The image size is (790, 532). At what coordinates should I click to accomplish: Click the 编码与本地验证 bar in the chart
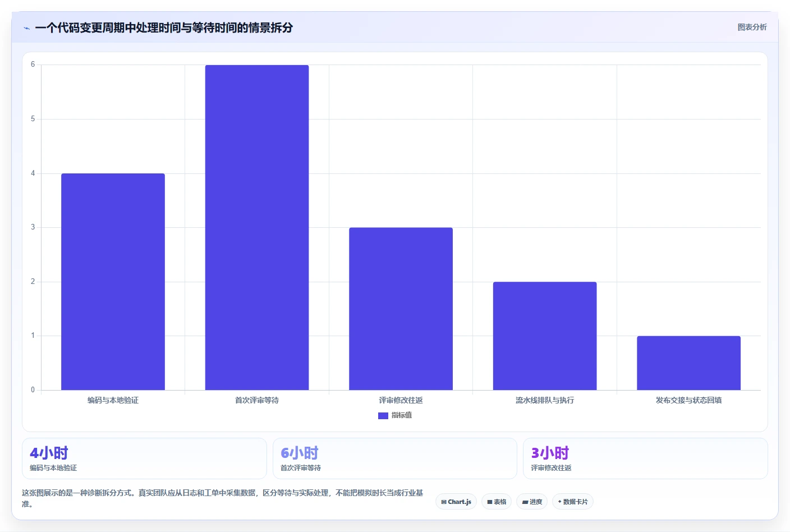coord(113,282)
